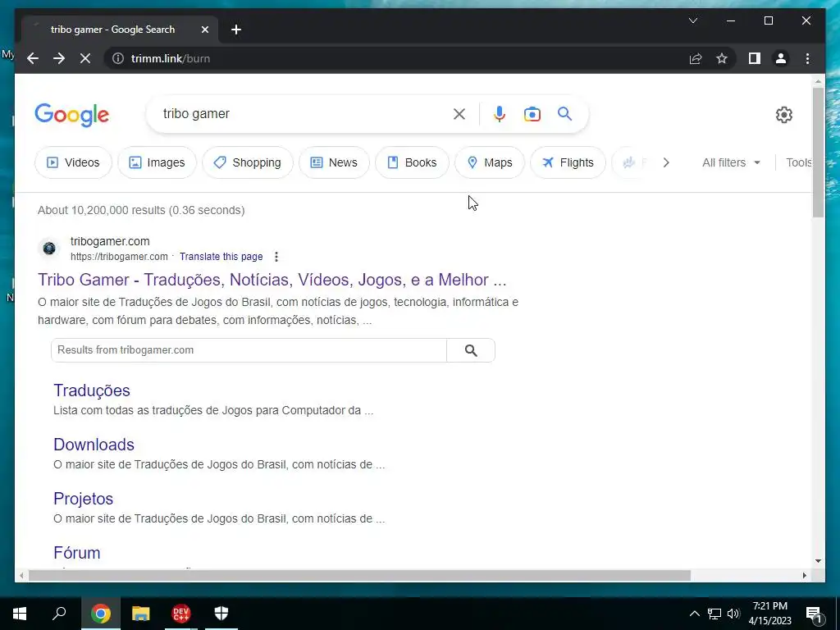The height and width of the screenshot is (630, 840).
Task: Click Results from tribogamer.com input
Action: coord(249,350)
